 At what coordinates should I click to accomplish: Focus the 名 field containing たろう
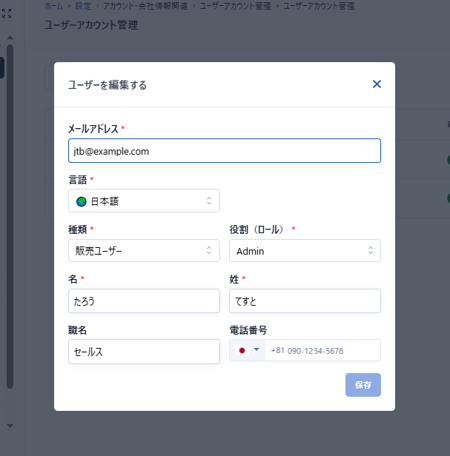(x=144, y=301)
